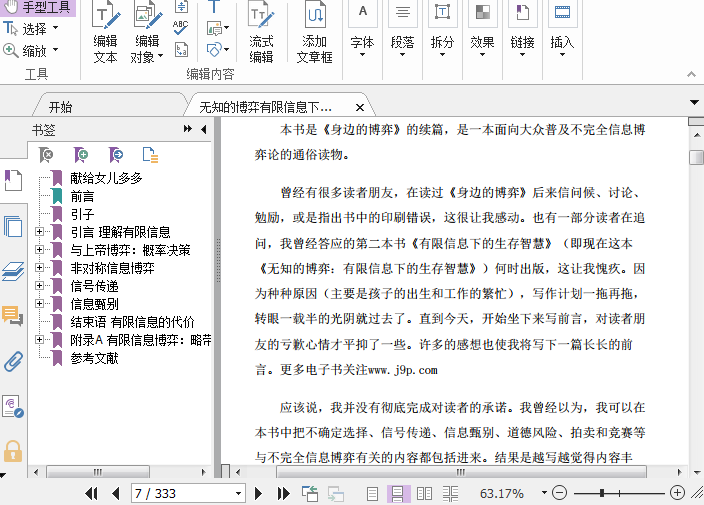This screenshot has width=704, height=505.
Task: Open the 63.17% zoom level dropdown
Action: click(x=544, y=493)
